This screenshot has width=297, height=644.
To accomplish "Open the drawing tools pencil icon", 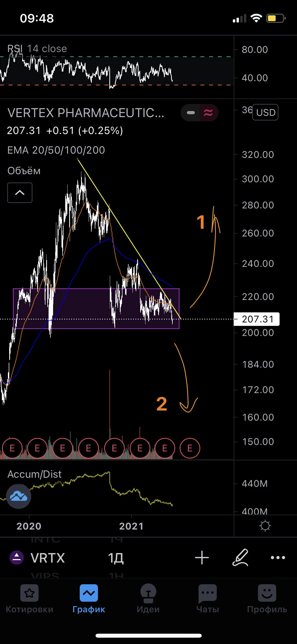I will point(240,558).
